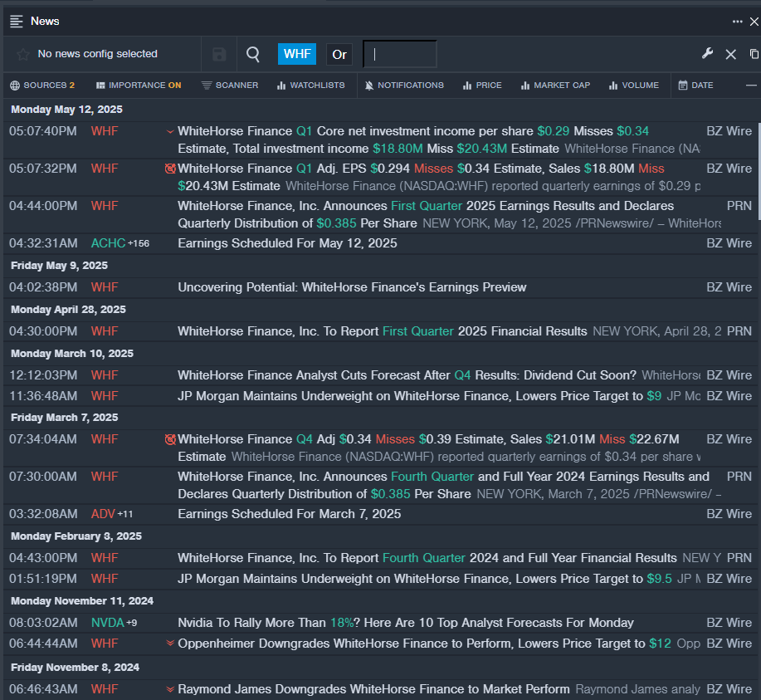
Task: Open the three-dots panel options
Action: pyautogui.click(x=737, y=22)
